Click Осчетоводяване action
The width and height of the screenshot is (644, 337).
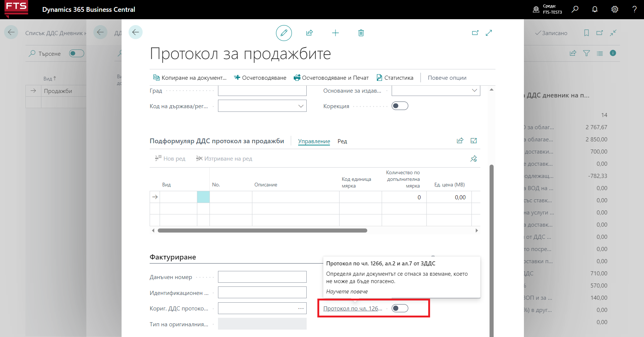(260, 78)
